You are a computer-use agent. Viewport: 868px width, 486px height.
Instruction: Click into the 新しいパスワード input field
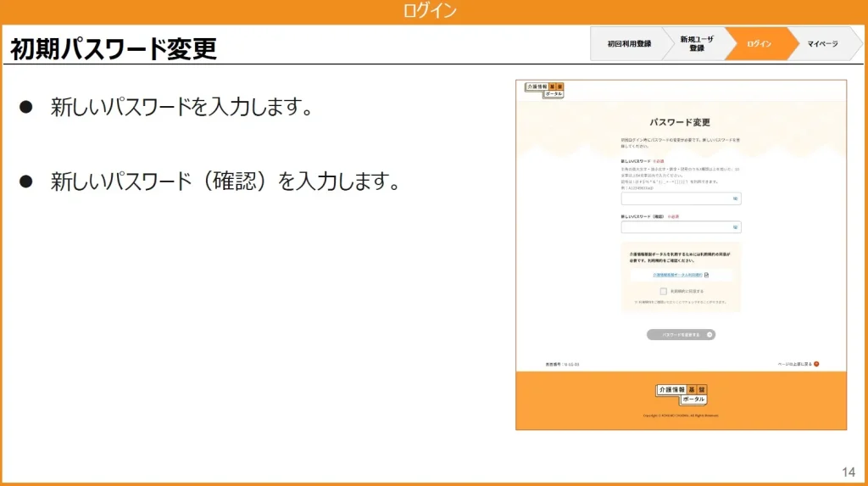675,199
